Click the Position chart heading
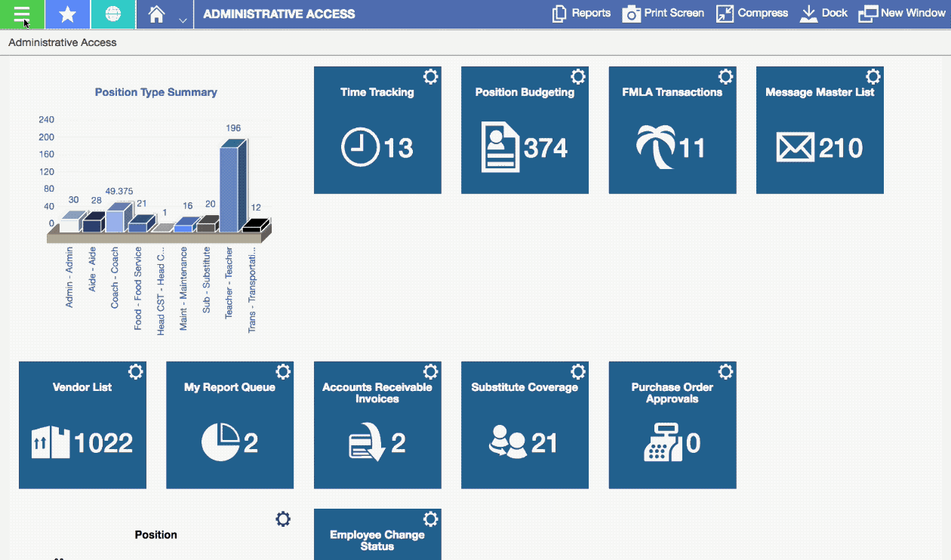This screenshot has width=951, height=560. pyautogui.click(x=155, y=534)
